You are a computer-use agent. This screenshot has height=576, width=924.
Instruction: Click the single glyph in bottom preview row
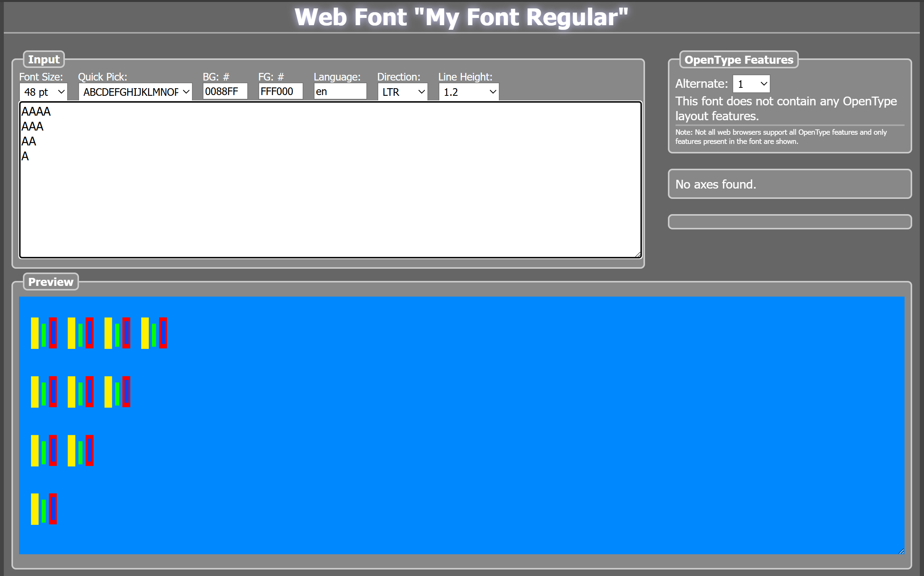[44, 509]
